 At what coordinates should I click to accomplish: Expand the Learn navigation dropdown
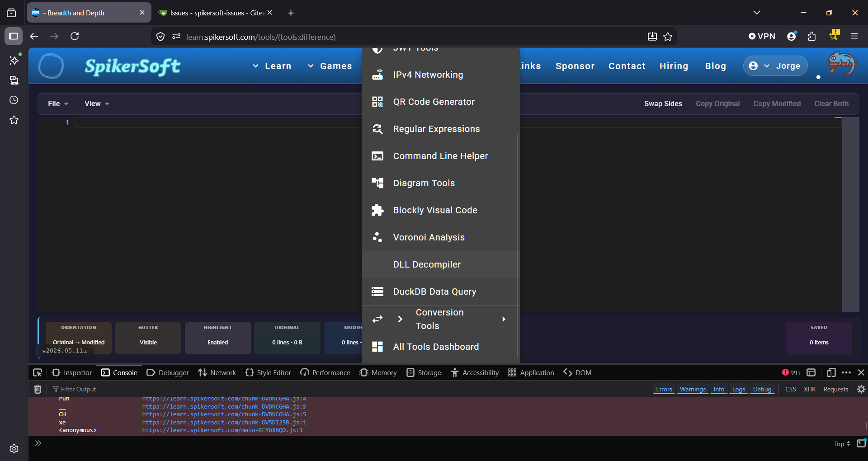272,66
